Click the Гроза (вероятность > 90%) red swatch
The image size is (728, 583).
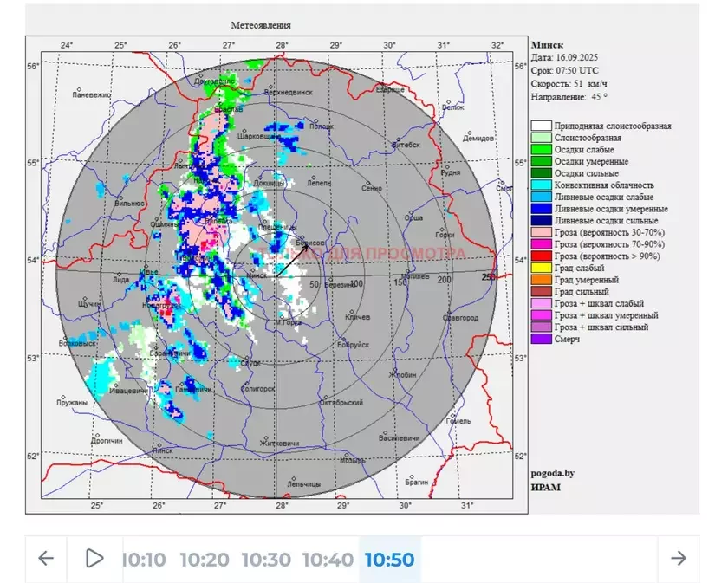[x=541, y=256]
